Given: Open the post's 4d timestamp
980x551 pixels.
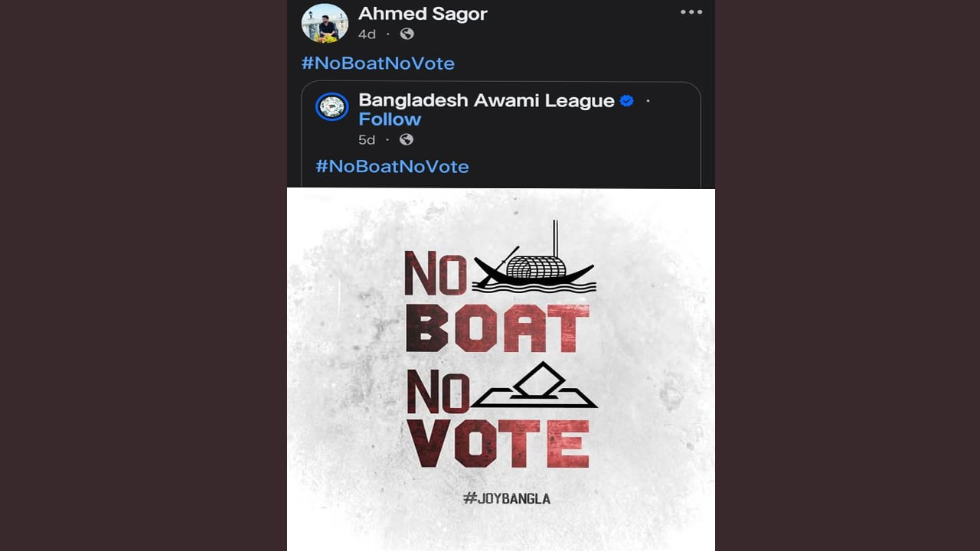Looking at the screenshot, I should [x=367, y=34].
